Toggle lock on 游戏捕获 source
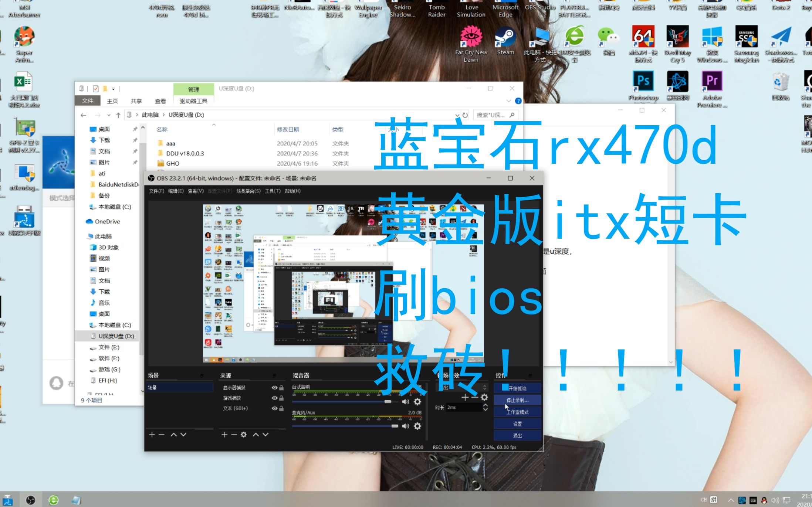Image resolution: width=812 pixels, height=507 pixels. pyautogui.click(x=281, y=398)
